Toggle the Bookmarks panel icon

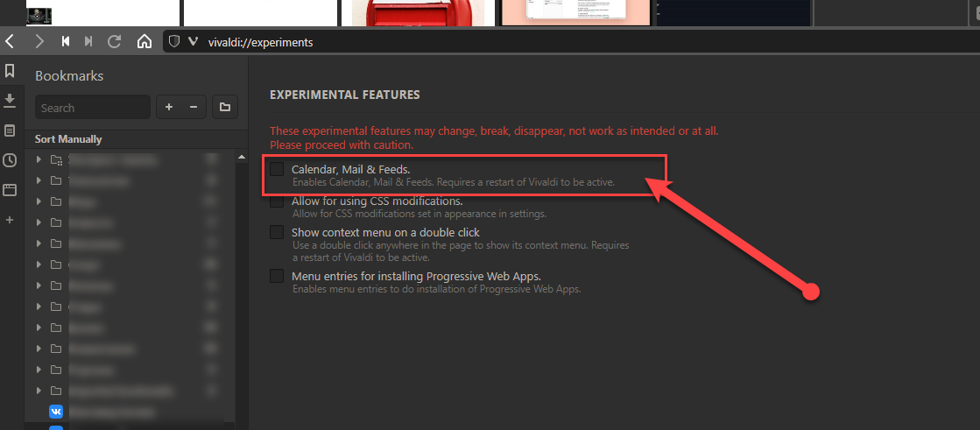[x=10, y=71]
